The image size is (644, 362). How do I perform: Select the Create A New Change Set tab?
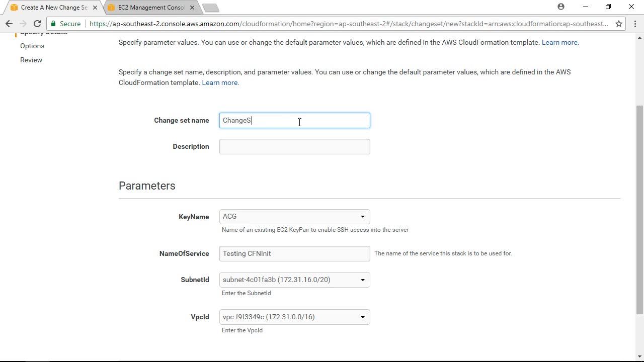(x=53, y=8)
